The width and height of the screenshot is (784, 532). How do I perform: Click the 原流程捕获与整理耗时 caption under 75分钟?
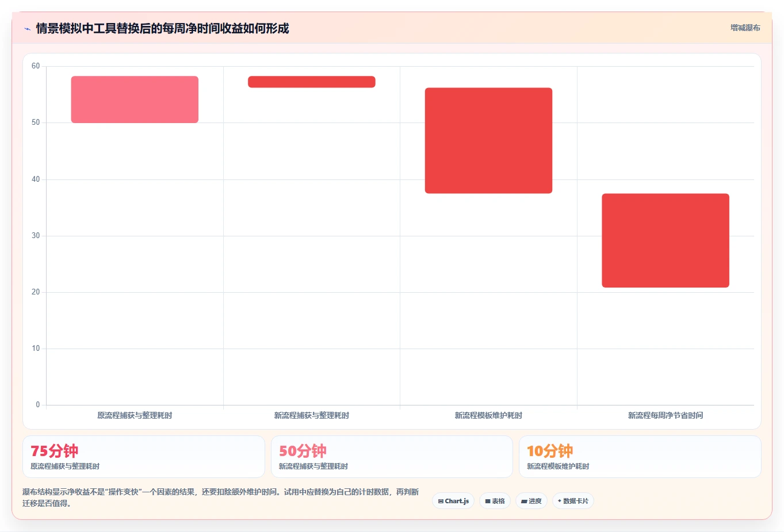click(x=65, y=466)
